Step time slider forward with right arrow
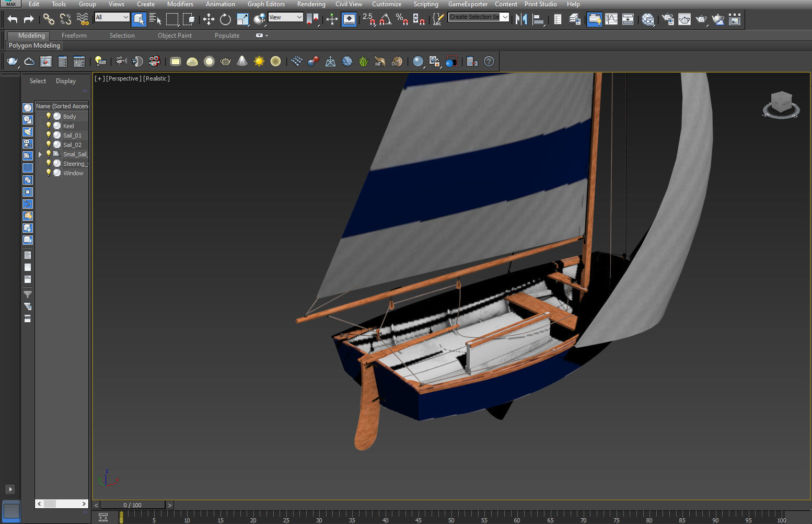 [x=169, y=505]
